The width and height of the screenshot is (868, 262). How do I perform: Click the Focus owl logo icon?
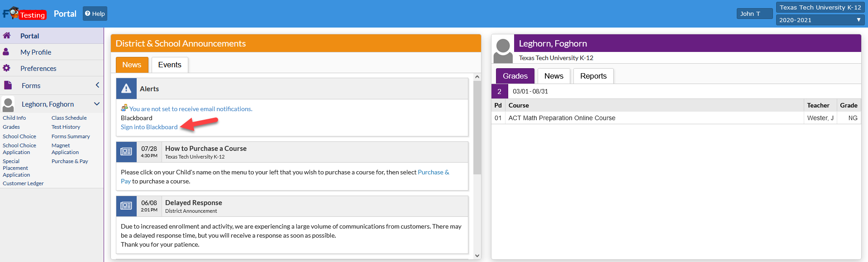click(14, 13)
